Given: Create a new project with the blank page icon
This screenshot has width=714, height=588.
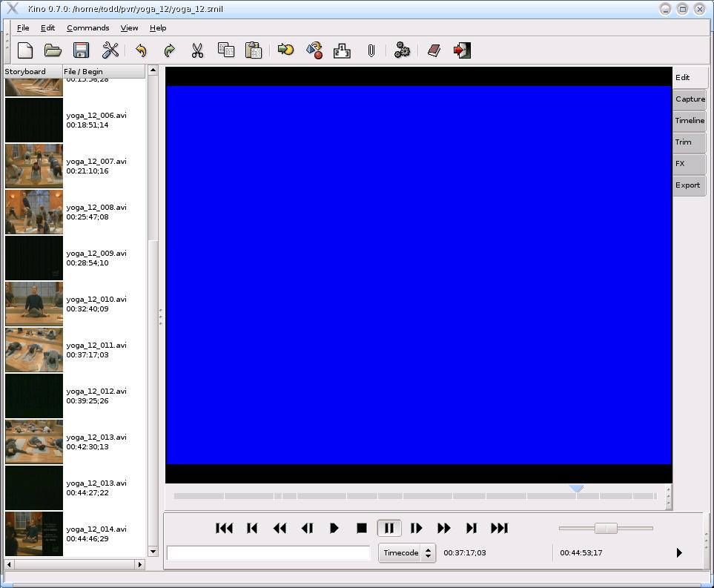Looking at the screenshot, I should click(x=25, y=50).
